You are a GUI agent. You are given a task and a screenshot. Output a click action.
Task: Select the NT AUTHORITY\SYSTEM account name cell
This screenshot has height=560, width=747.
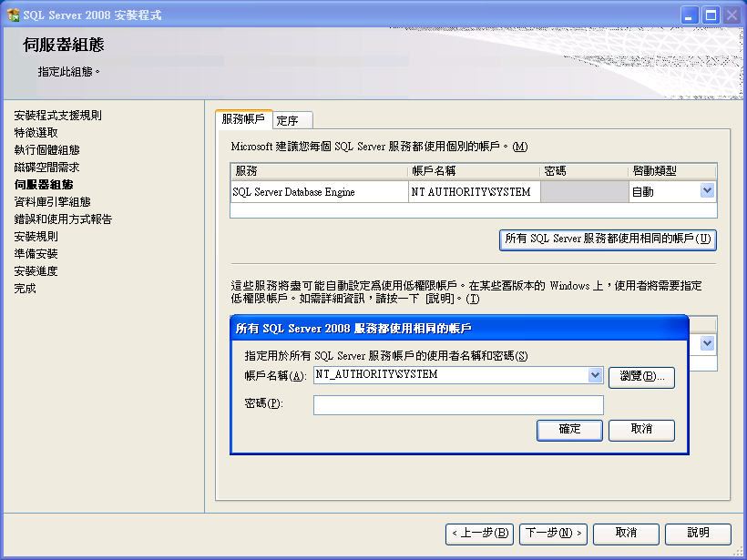point(474,192)
